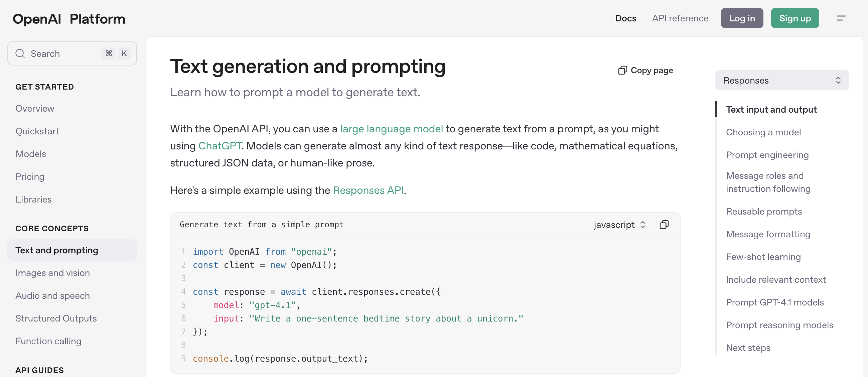Click the search magnifier icon

click(x=20, y=53)
